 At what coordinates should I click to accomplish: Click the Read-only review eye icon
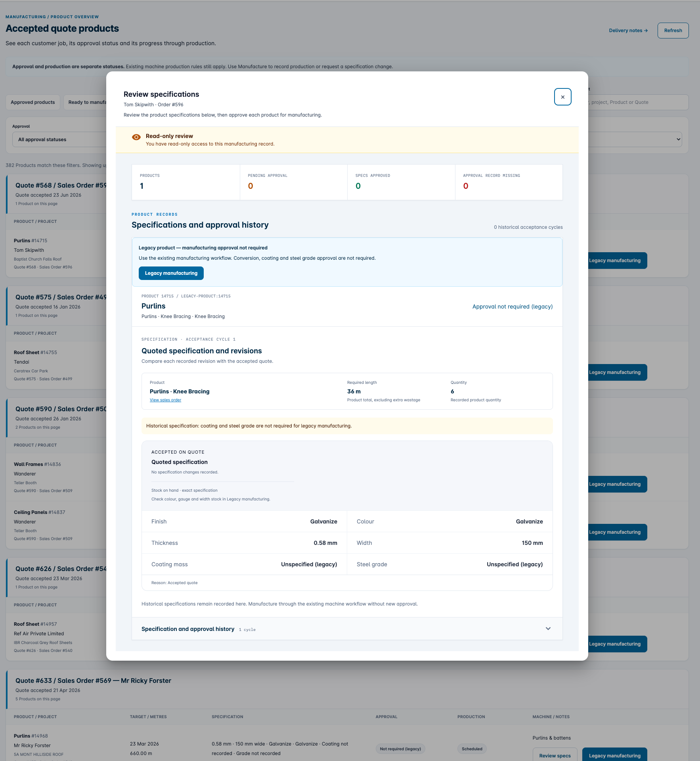coord(136,137)
